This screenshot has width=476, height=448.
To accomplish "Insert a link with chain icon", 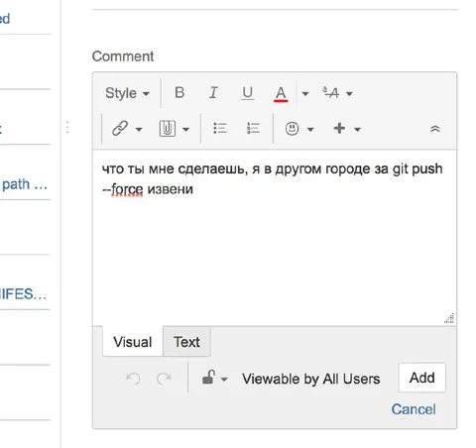I will coord(120,128).
